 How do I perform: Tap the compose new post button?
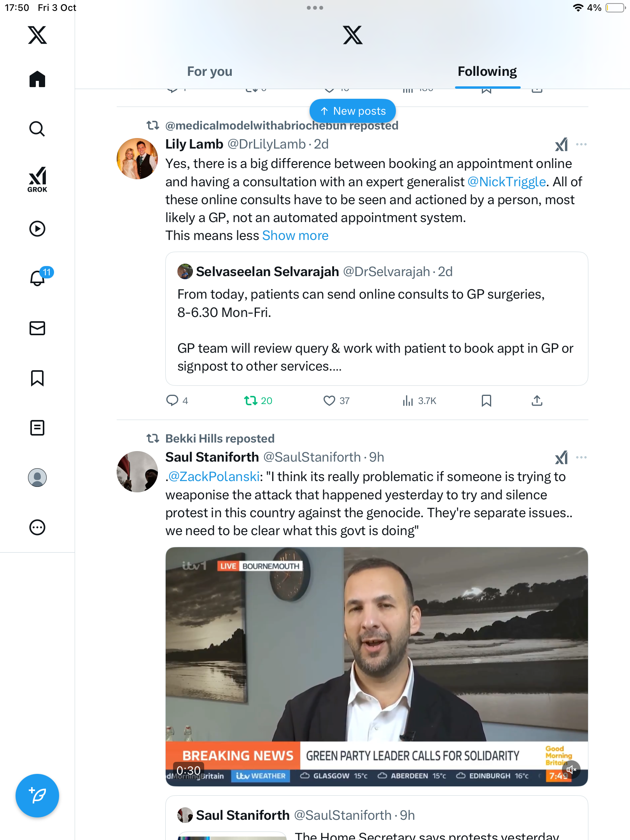[37, 795]
